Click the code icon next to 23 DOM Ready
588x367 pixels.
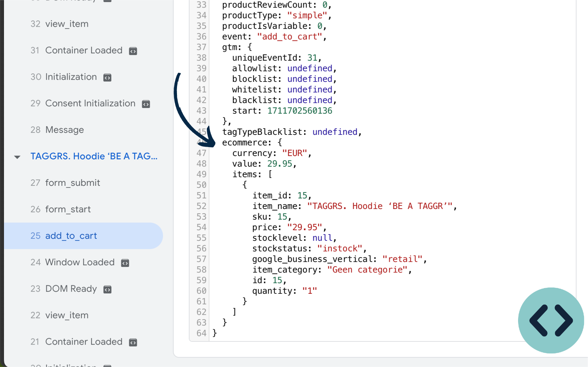point(107,289)
